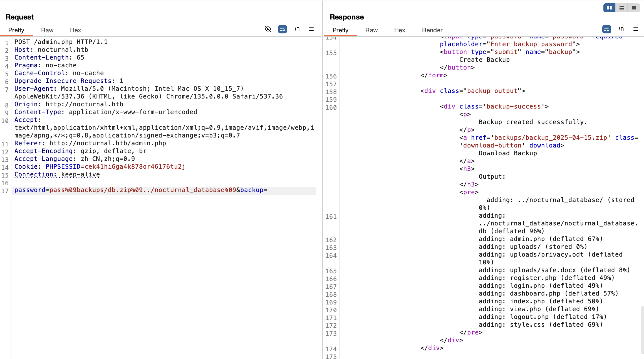The image size is (644, 359).
Task: Click the Cache-Control: no-cache header
Action: coord(59,73)
